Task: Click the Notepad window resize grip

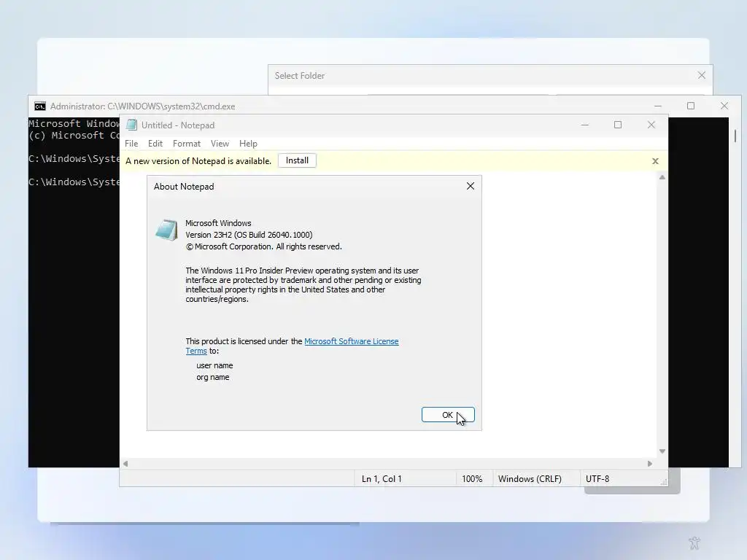Action: click(x=664, y=482)
